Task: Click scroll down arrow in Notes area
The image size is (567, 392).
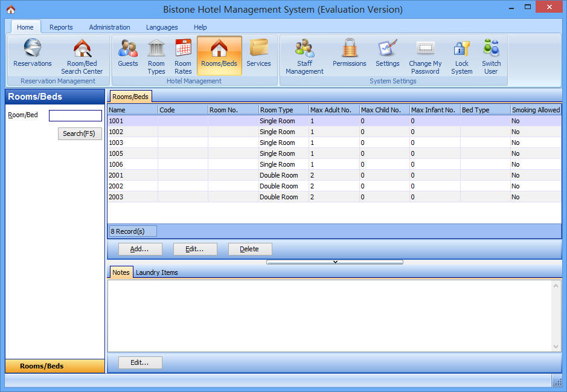Action: [x=556, y=347]
